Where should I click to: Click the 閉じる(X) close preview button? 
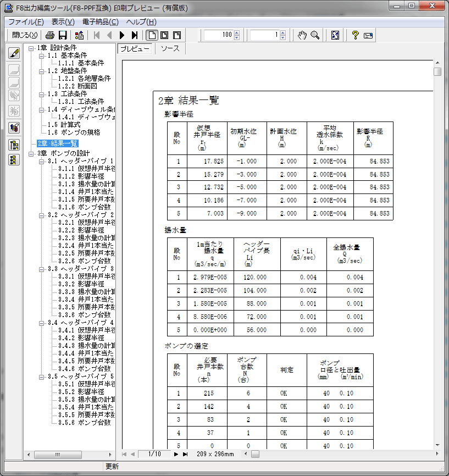[x=25, y=35]
